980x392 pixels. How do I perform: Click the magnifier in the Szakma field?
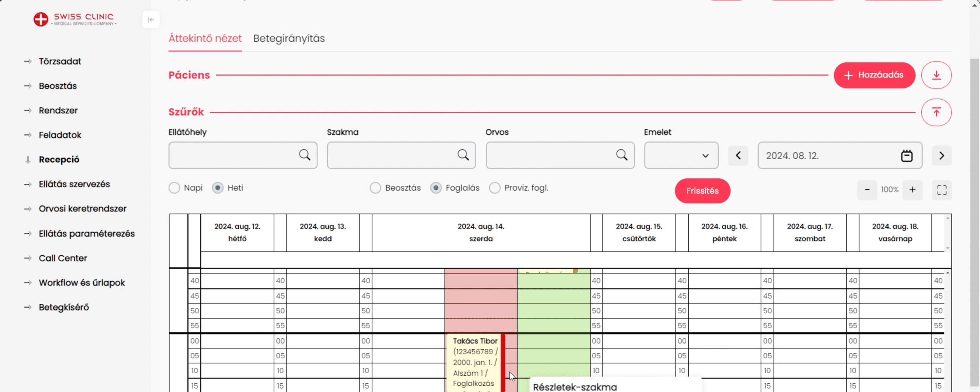click(463, 155)
